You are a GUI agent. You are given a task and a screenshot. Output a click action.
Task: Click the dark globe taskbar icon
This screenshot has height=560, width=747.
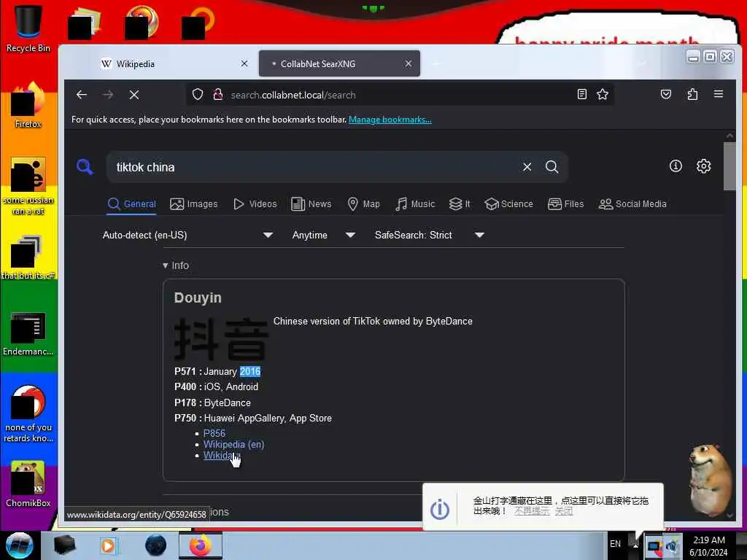point(156,545)
